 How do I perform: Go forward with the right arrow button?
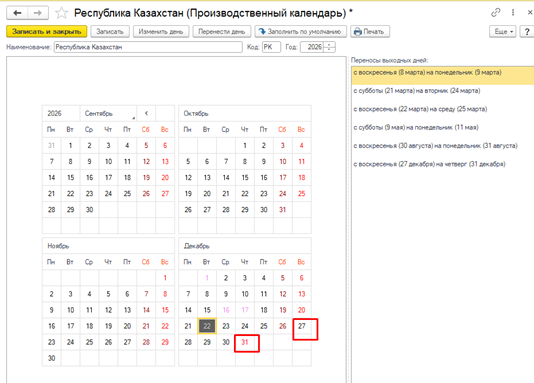click(x=38, y=13)
